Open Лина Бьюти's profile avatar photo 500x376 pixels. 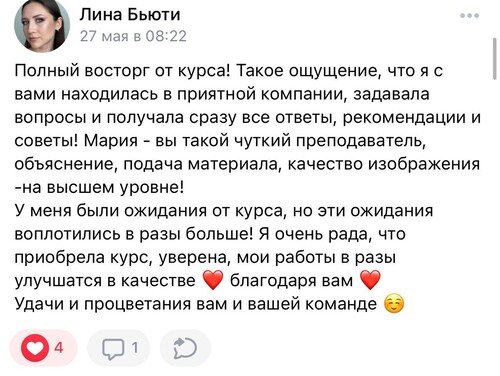pos(42,26)
